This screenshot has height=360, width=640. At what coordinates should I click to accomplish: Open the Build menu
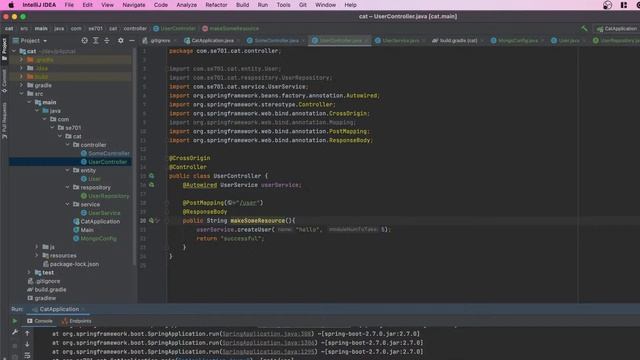(x=242, y=5)
